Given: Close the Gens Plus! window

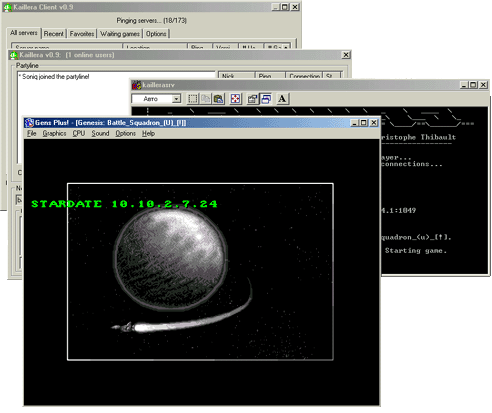Looking at the screenshot, I should click(374, 123).
